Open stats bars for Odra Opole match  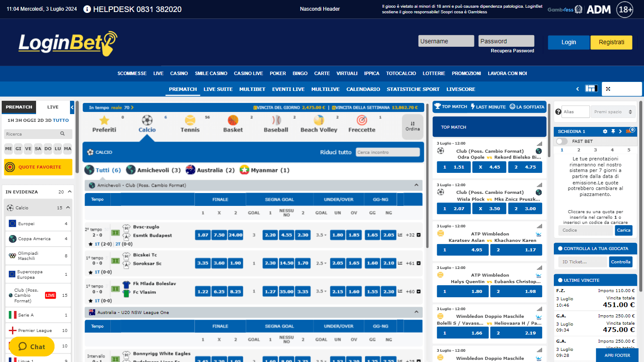point(539,143)
